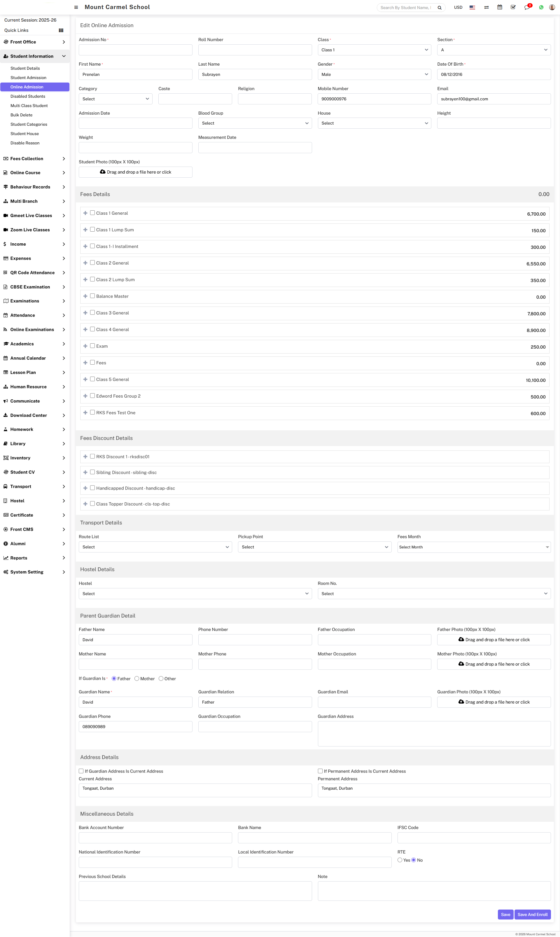Select Mother as guardian radio button

tap(137, 679)
